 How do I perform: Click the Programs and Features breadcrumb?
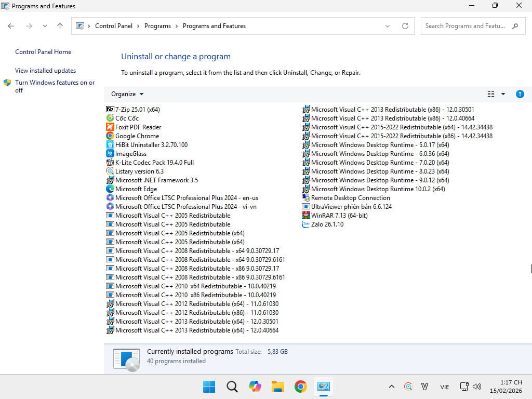(214, 26)
